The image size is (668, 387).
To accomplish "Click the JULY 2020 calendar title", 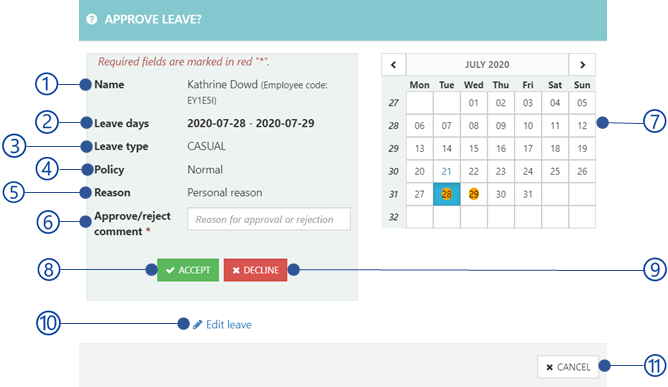I will [487, 65].
